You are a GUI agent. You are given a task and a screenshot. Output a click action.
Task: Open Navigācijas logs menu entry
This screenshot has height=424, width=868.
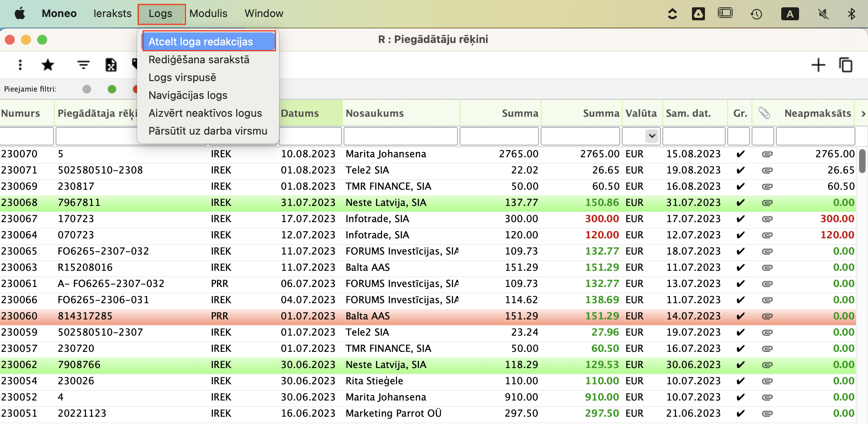pos(188,95)
